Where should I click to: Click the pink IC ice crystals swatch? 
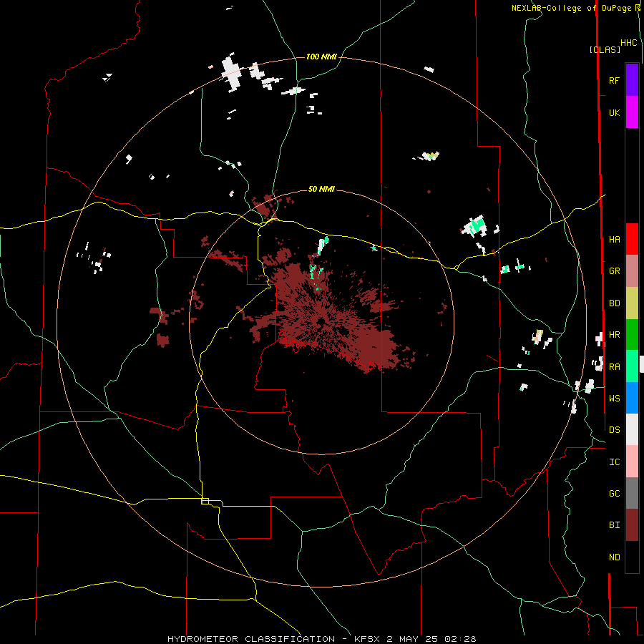tap(632, 462)
